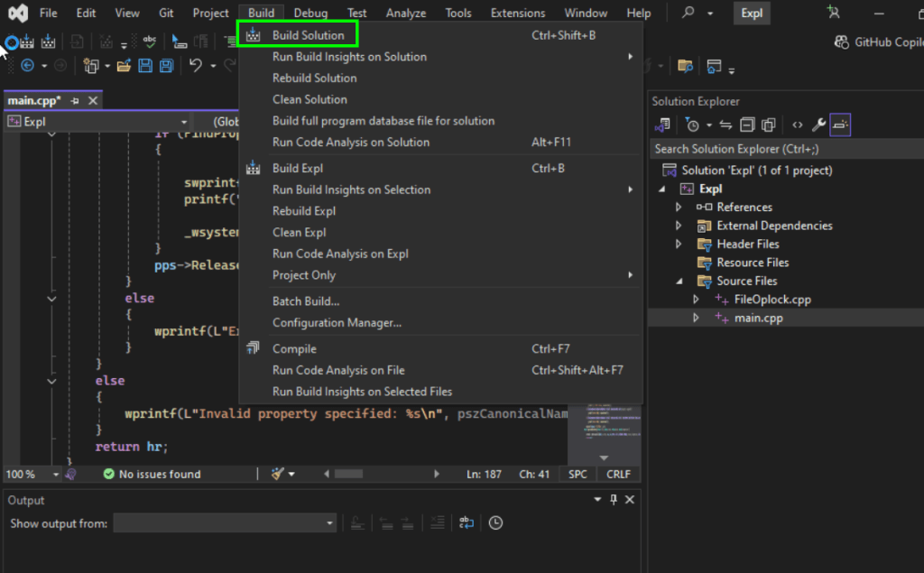This screenshot has height=573, width=924.
Task: Expand the Project Only submenu
Action: click(x=303, y=275)
